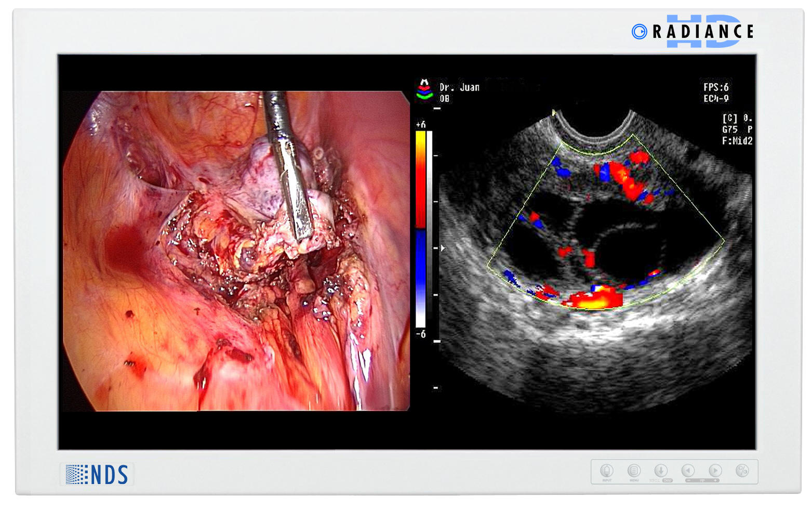Screen dimensions: 812x509
Task: Click the 'FPS:6' readout
Action: 716,87
